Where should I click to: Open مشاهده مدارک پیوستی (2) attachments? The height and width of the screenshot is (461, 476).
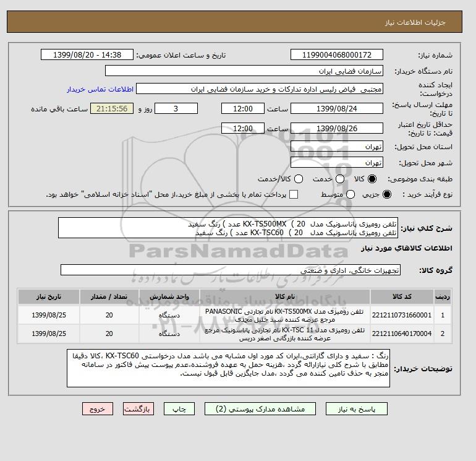coord(260,409)
